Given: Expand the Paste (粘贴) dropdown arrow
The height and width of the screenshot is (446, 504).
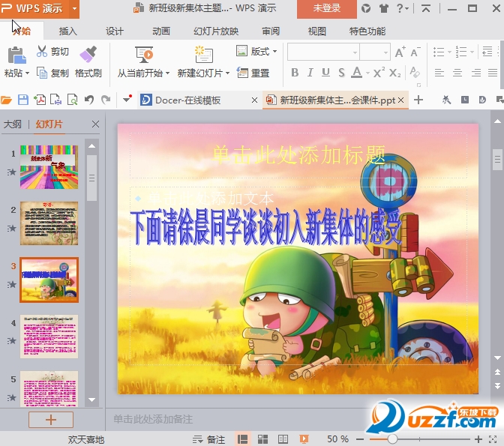Looking at the screenshot, I should (27, 73).
